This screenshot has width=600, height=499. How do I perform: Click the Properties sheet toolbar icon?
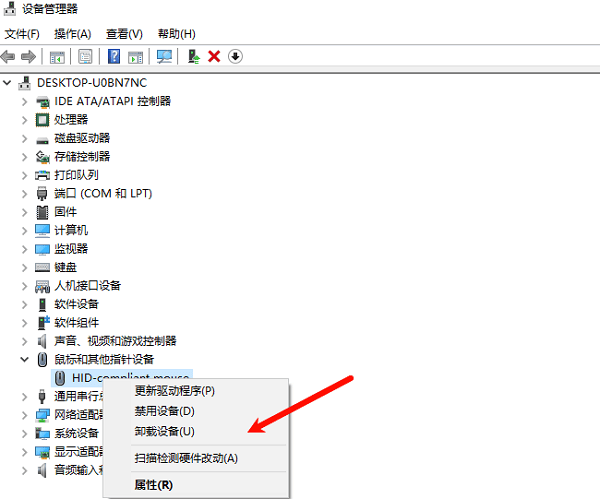(x=85, y=57)
